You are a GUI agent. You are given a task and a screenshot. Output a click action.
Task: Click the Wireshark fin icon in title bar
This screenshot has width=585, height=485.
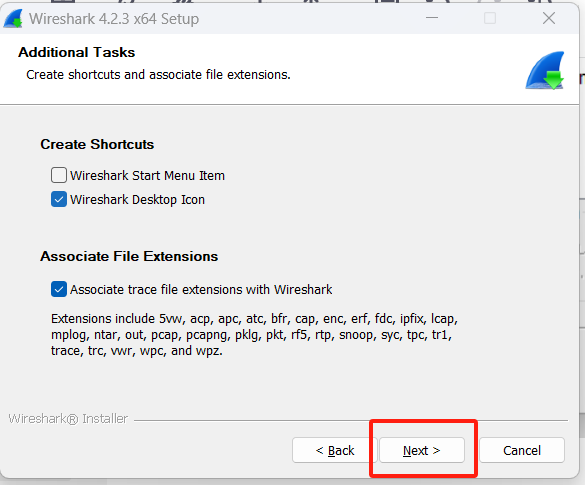coord(13,19)
